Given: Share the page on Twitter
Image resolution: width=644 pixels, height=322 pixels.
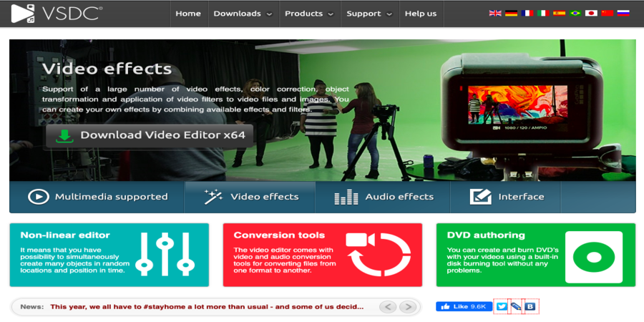Looking at the screenshot, I should point(502,306).
